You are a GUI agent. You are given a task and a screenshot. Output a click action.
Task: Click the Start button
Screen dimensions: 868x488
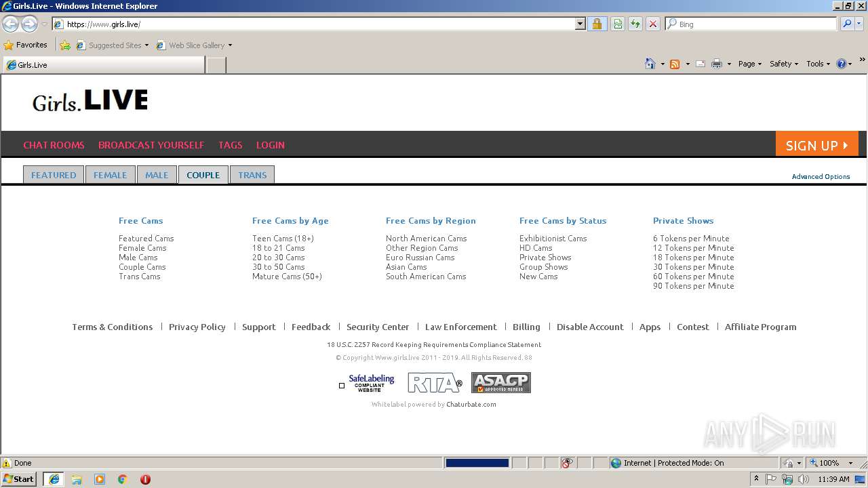pos(19,479)
